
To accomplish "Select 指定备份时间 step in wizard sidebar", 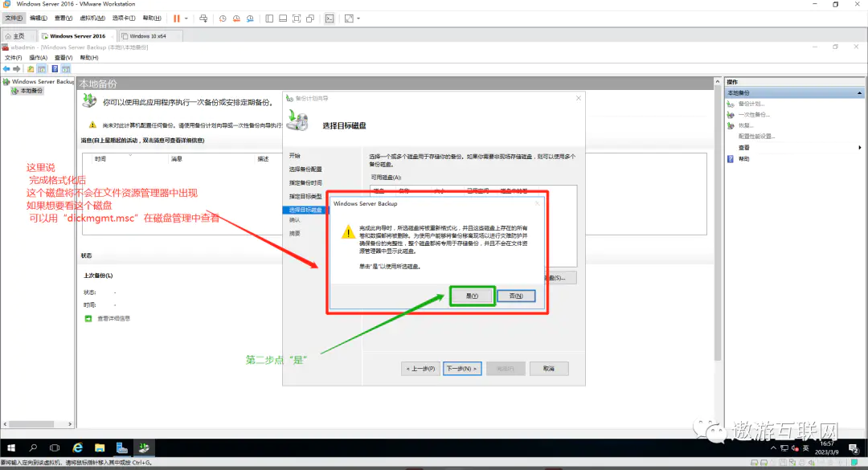I will click(305, 182).
